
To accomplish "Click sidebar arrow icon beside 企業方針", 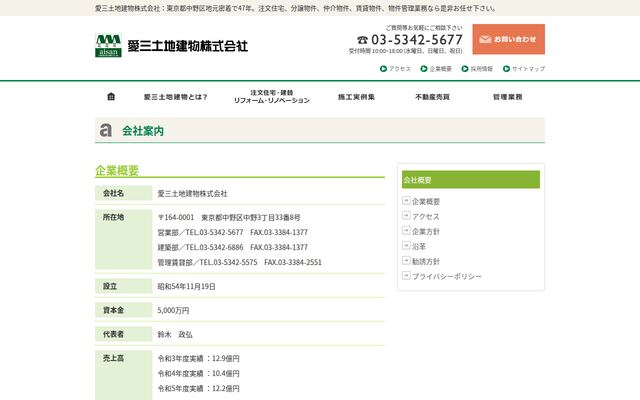I will [x=406, y=231].
